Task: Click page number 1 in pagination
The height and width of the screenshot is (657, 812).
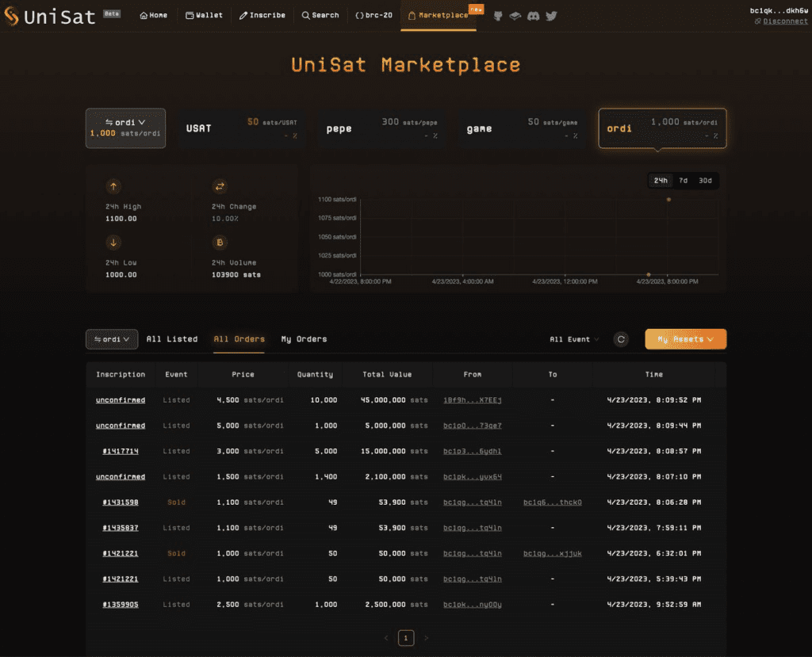Action: [406, 638]
